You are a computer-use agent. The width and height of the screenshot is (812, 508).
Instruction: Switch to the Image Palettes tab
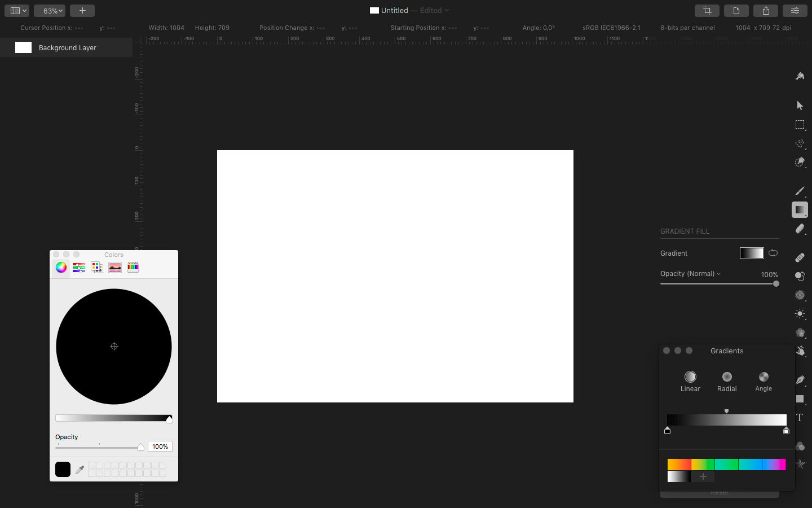pyautogui.click(x=115, y=268)
